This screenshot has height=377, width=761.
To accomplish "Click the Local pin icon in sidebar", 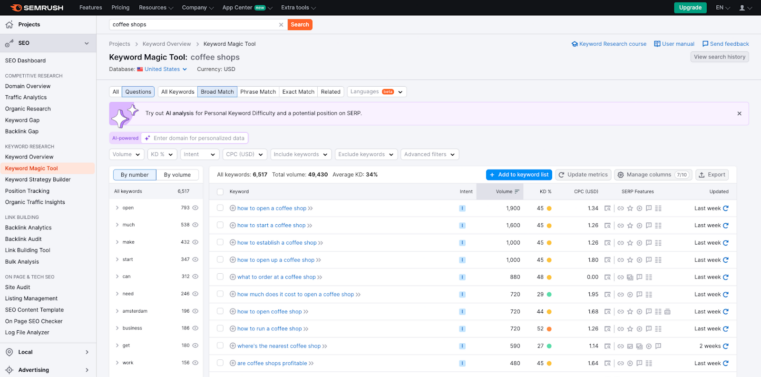I will 9,352.
